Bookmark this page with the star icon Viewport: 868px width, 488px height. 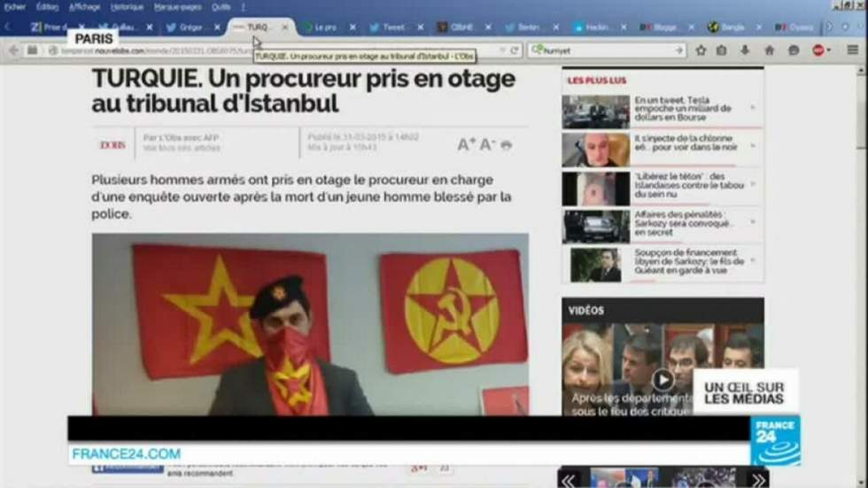(x=701, y=50)
